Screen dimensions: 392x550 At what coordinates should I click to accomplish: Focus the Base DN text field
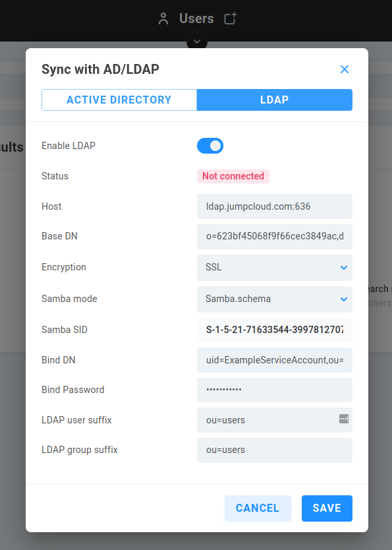point(275,236)
